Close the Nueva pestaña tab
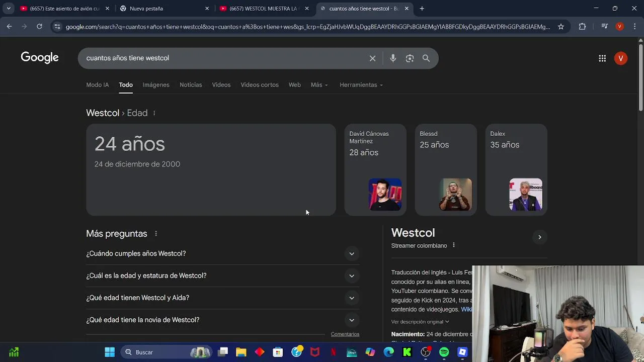This screenshot has width=644, height=362. (207, 9)
